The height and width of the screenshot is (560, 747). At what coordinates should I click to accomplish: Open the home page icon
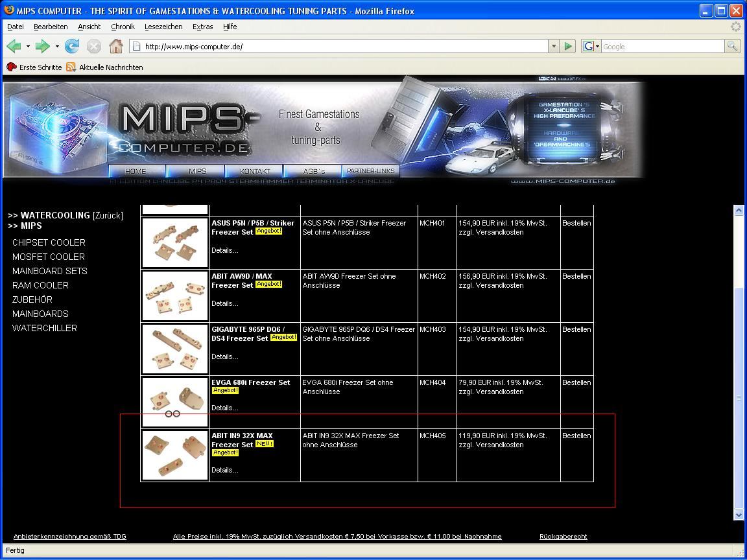[x=116, y=46]
